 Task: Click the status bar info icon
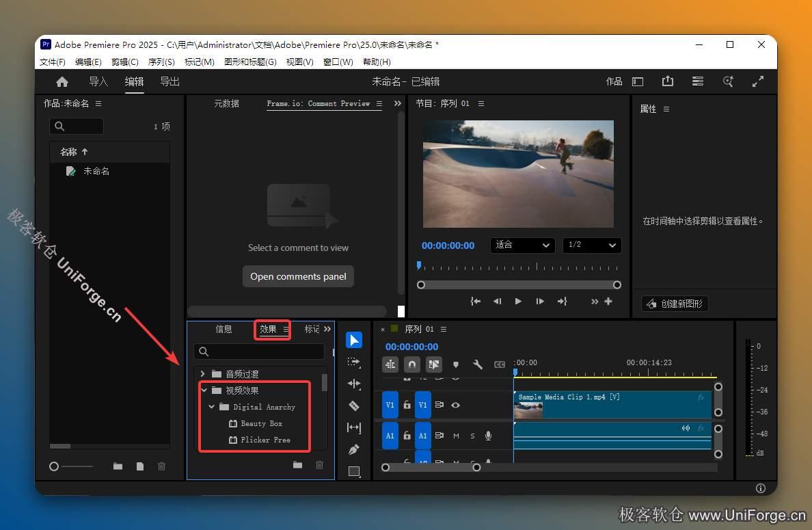(x=761, y=488)
